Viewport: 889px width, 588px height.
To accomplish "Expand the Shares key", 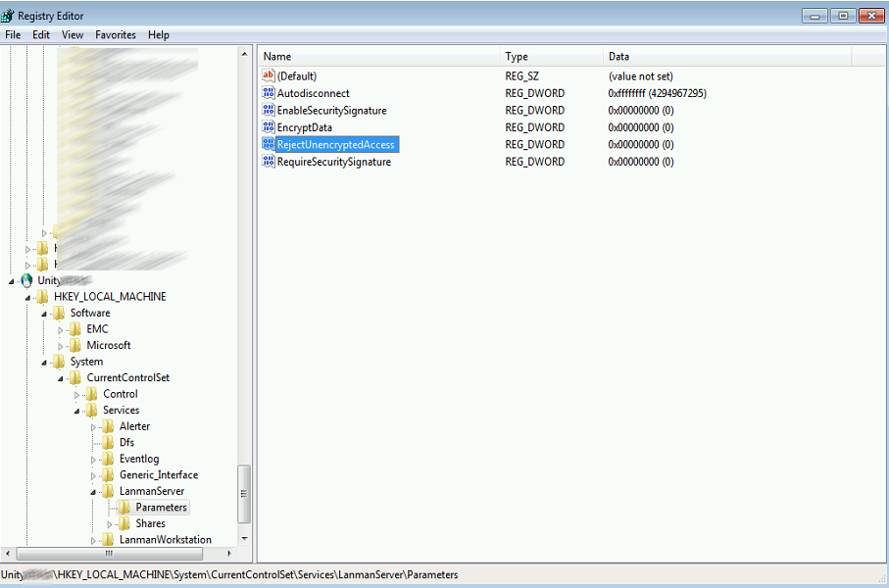I will click(x=110, y=524).
